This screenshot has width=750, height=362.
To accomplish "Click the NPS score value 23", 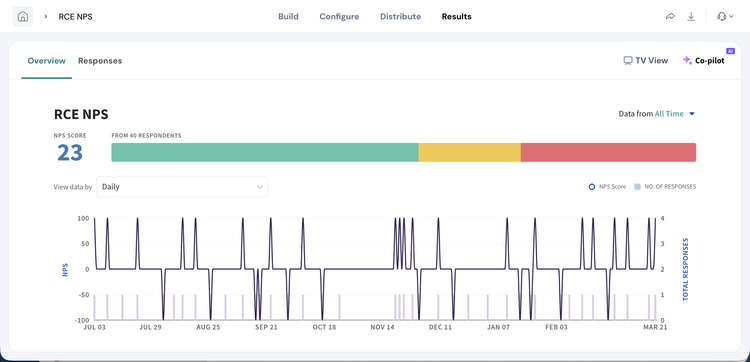I will [x=70, y=153].
